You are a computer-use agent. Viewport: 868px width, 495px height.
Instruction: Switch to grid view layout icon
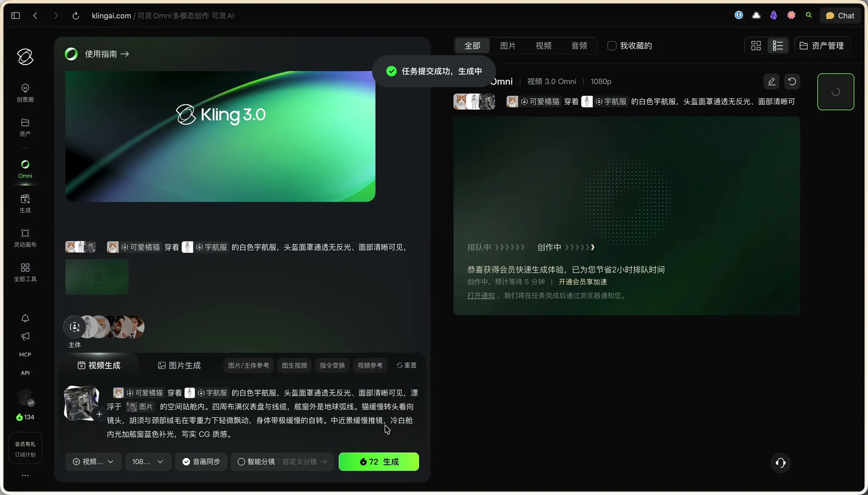coord(756,46)
